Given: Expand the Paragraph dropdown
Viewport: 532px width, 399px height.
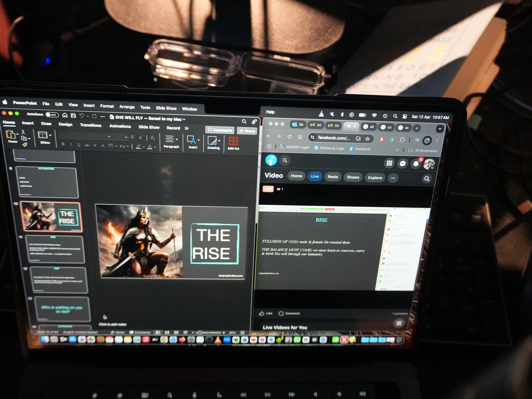Looking at the screenshot, I should pos(177,139).
